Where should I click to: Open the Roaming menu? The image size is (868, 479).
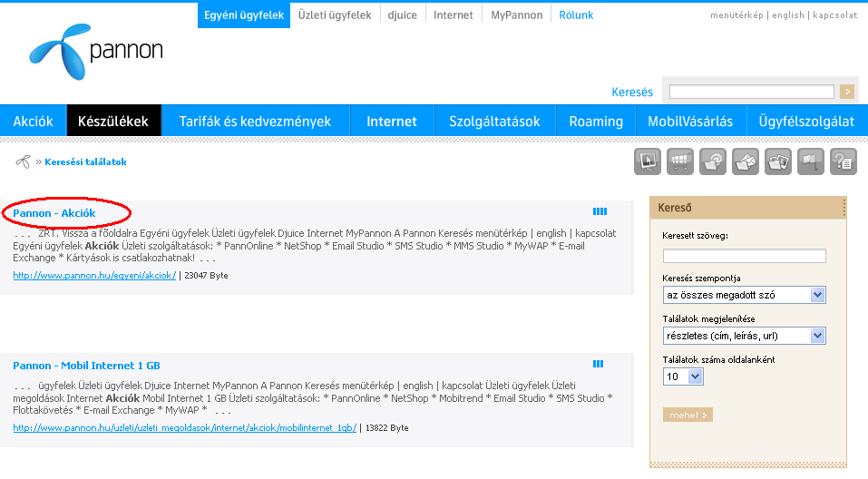click(596, 121)
